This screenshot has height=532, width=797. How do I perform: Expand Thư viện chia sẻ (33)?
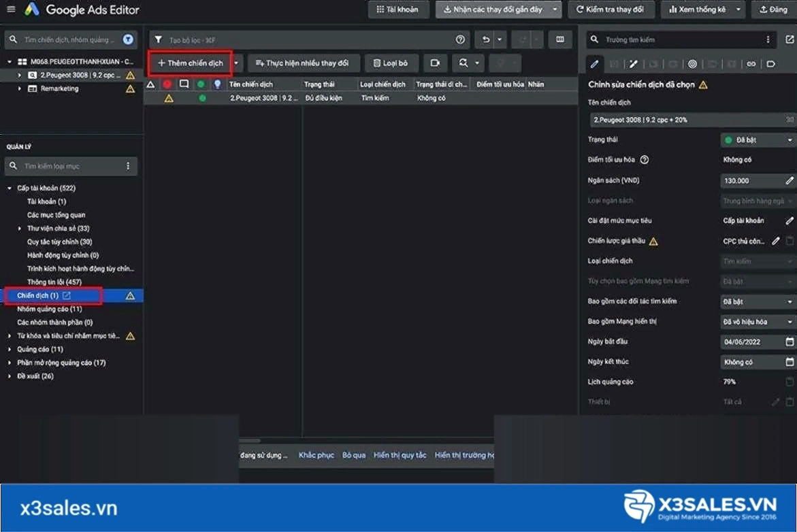tap(20, 228)
